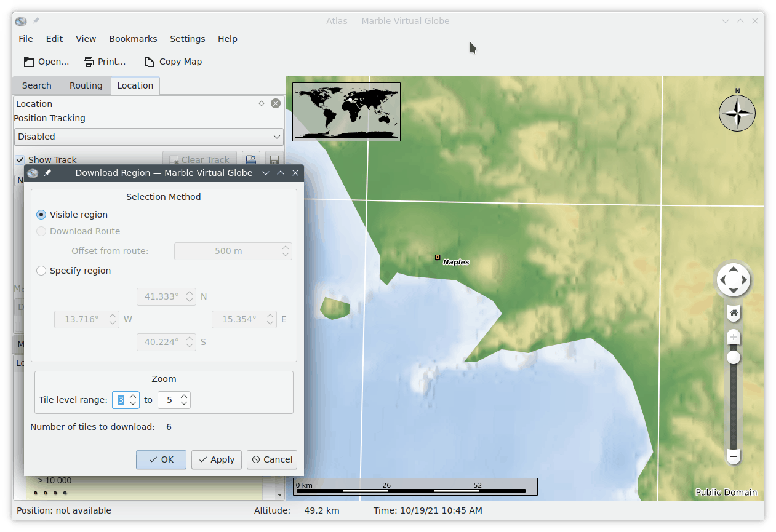Pan the map up with navigation arrow
This screenshot has width=776, height=532.
pyautogui.click(x=734, y=269)
